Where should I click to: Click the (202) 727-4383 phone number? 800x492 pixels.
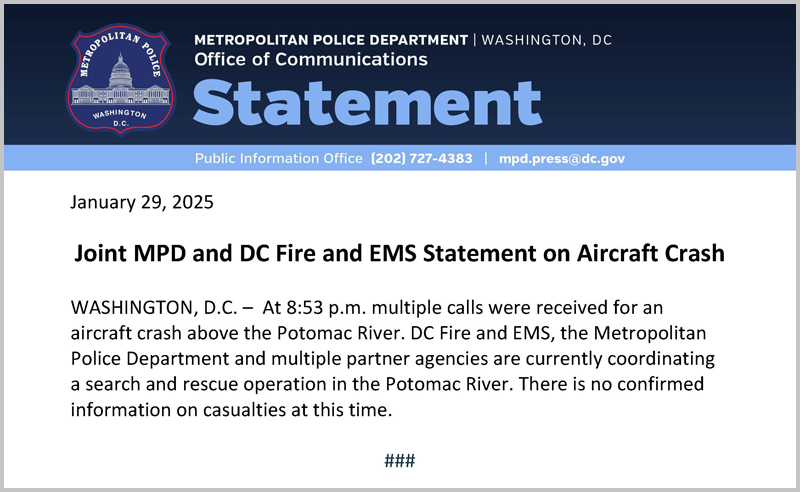[x=421, y=159]
